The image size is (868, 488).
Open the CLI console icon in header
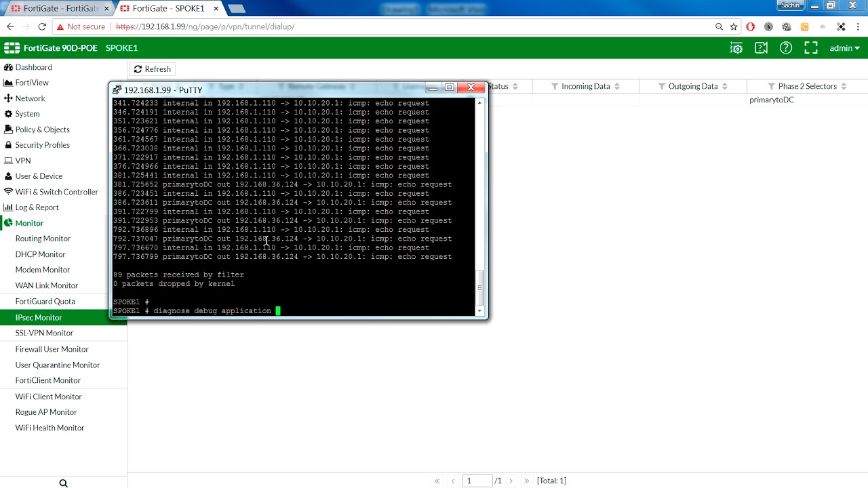(x=761, y=48)
